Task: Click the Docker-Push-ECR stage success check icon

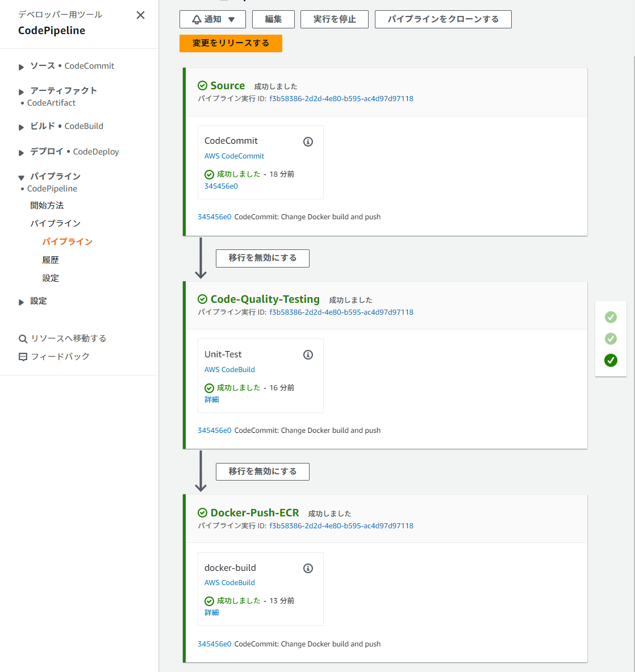Action: click(202, 512)
